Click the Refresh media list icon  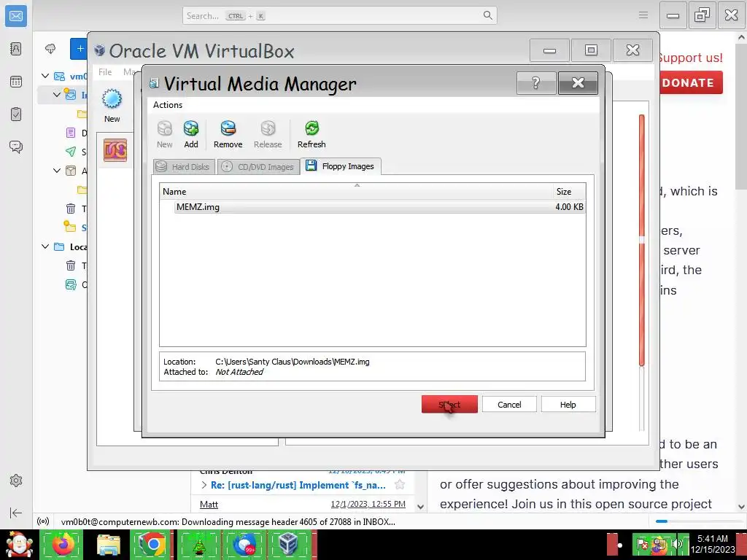[311, 128]
